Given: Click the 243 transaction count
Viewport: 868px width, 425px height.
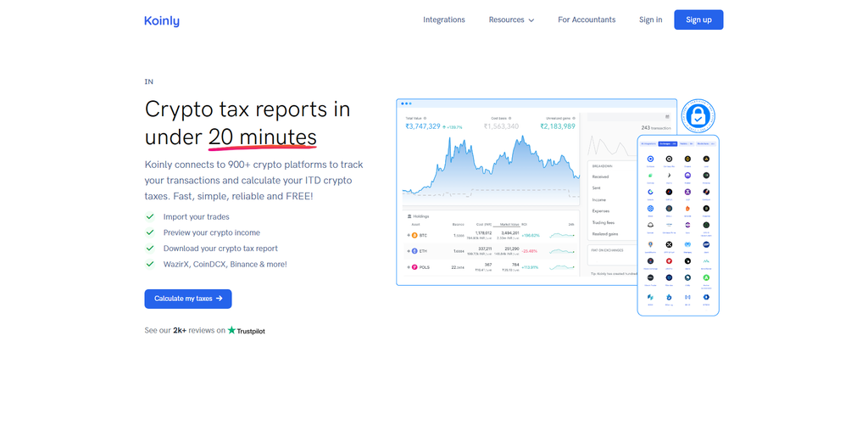Looking at the screenshot, I should click(655, 128).
